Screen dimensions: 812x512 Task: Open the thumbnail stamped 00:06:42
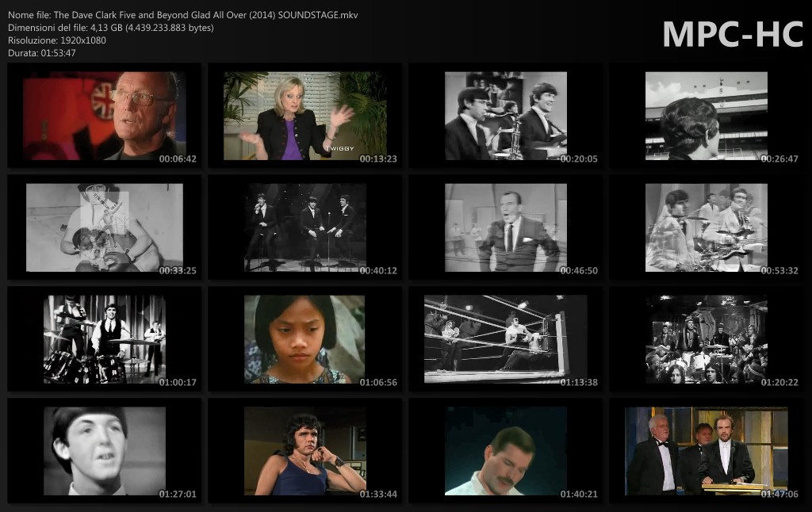(x=104, y=116)
